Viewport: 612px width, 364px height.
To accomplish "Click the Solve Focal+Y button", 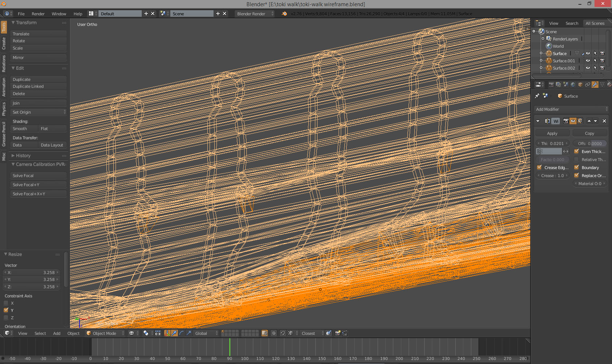I will [x=38, y=185].
